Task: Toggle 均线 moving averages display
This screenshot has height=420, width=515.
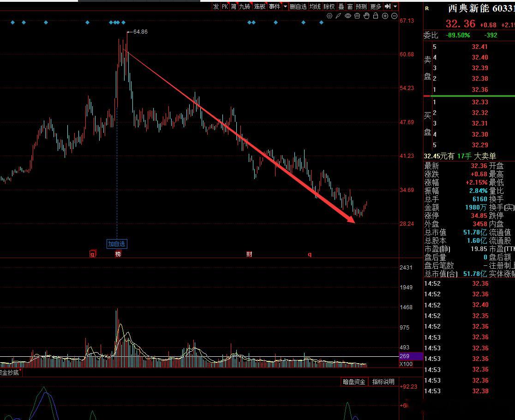Action: (315, 6)
